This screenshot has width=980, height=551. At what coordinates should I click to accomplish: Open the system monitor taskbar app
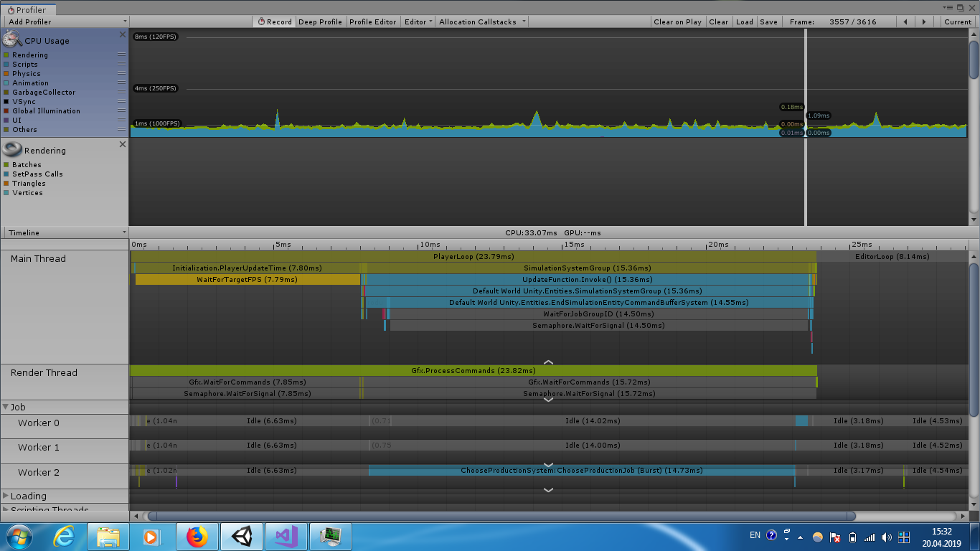331,537
